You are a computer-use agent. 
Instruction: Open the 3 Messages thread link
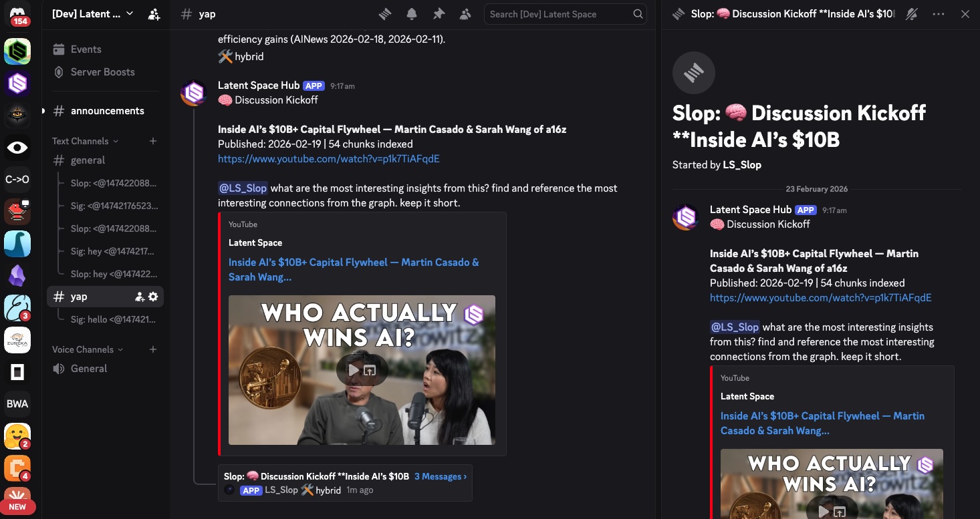440,476
